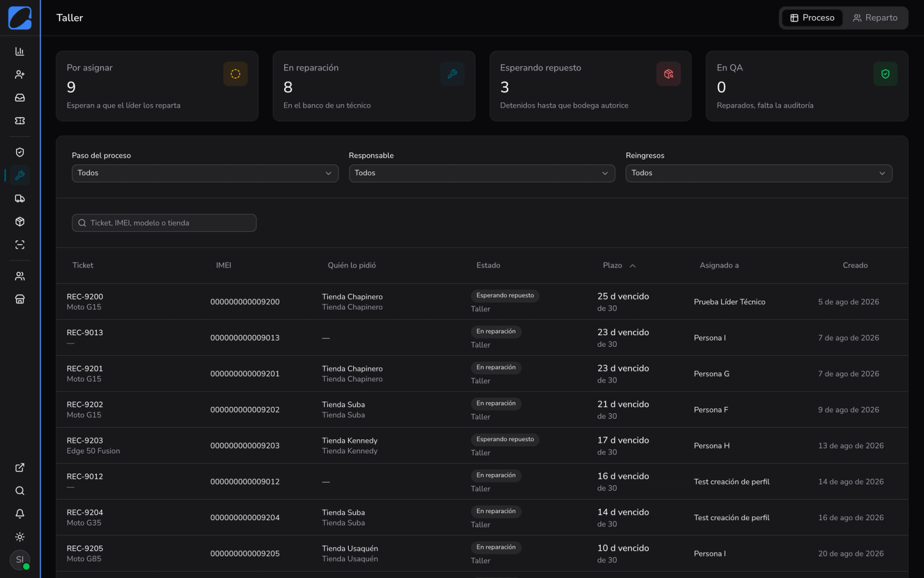This screenshot has width=924, height=578.
Task: Click 'Prueba Líder Técnico' assignee cell
Action: tap(729, 302)
